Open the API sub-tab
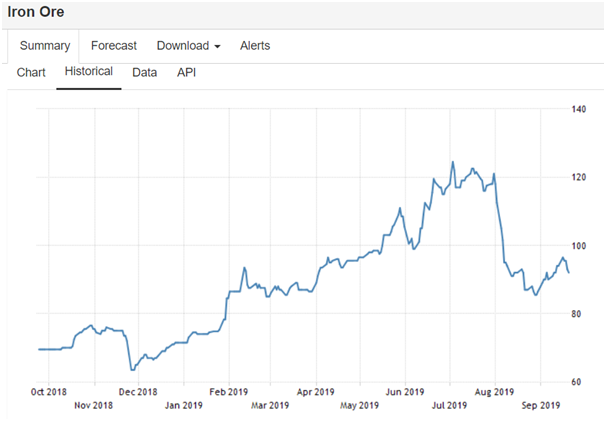 (187, 73)
